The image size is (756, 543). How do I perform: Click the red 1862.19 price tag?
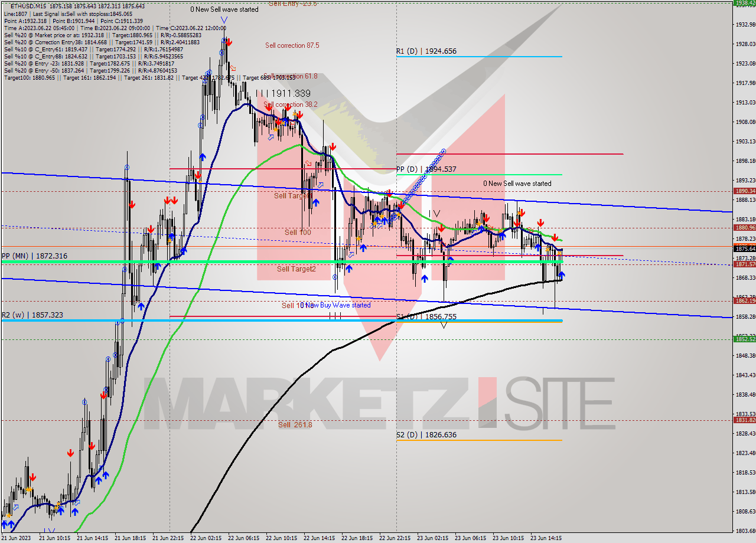(x=744, y=301)
